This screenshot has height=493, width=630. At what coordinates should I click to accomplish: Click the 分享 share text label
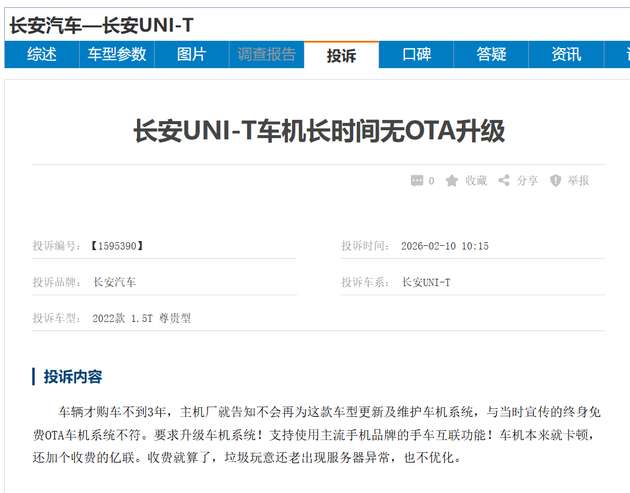tap(527, 181)
